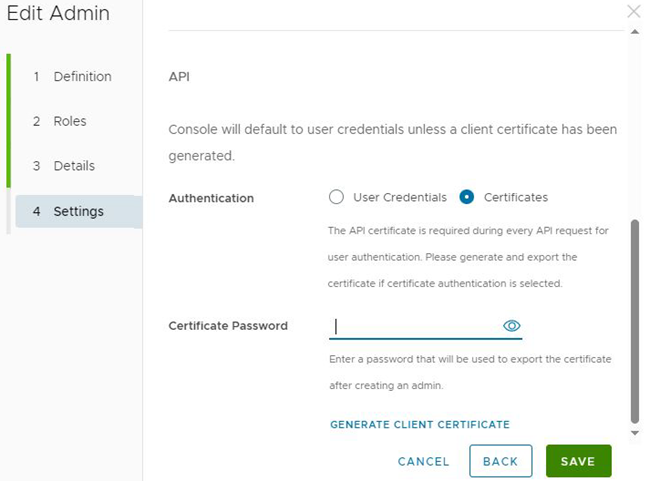This screenshot has height=481, width=650.
Task: Click the API section heading
Action: [x=179, y=77]
